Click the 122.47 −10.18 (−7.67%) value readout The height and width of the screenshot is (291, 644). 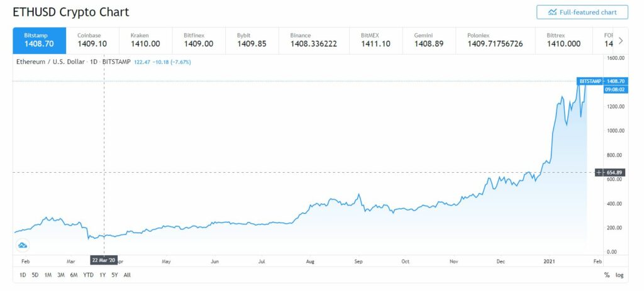click(163, 62)
